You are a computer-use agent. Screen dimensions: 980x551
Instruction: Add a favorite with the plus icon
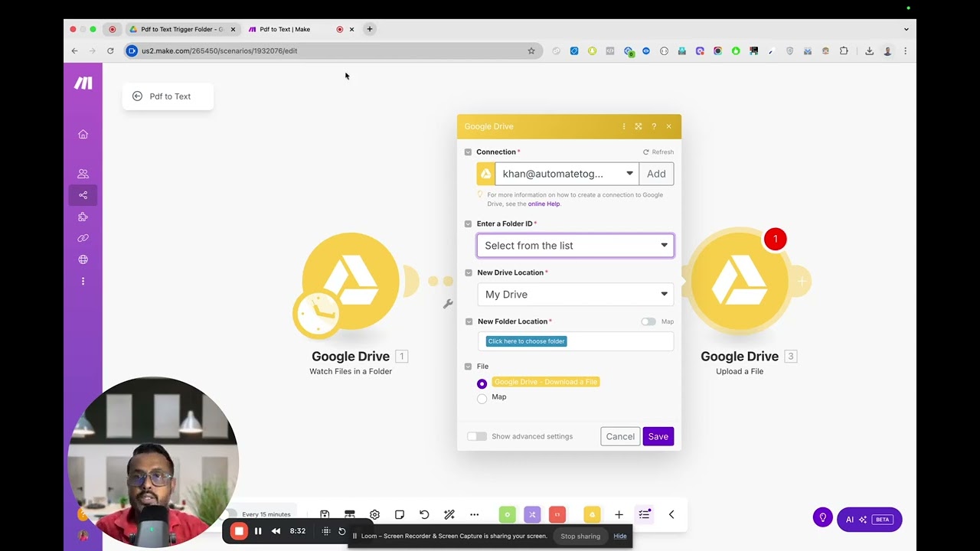619,515
